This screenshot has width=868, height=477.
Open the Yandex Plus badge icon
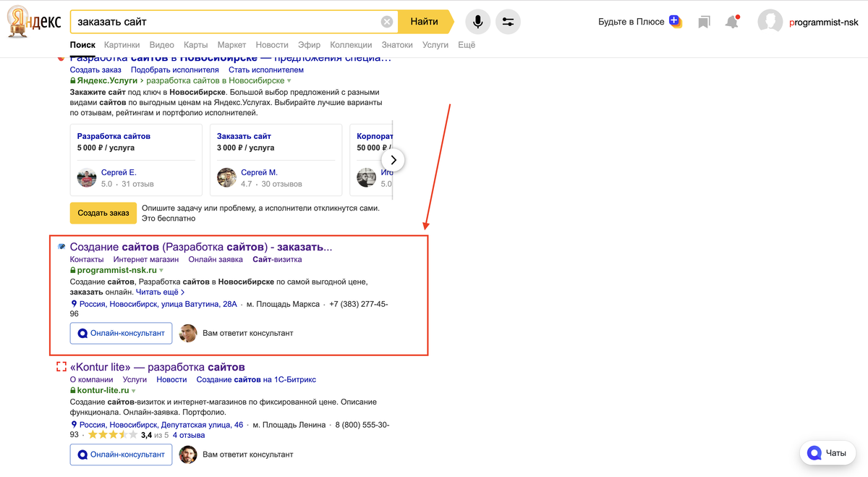pyautogui.click(x=676, y=22)
